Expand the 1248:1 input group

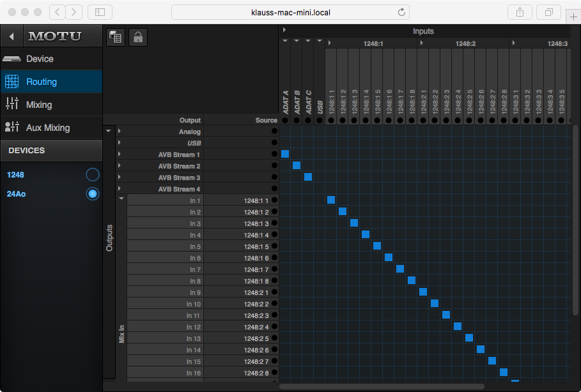point(329,43)
